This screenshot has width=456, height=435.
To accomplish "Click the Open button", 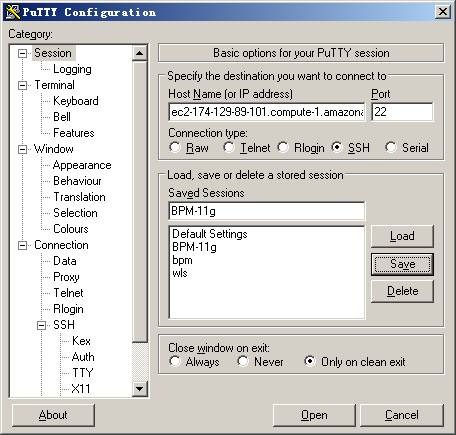I will click(x=314, y=415).
